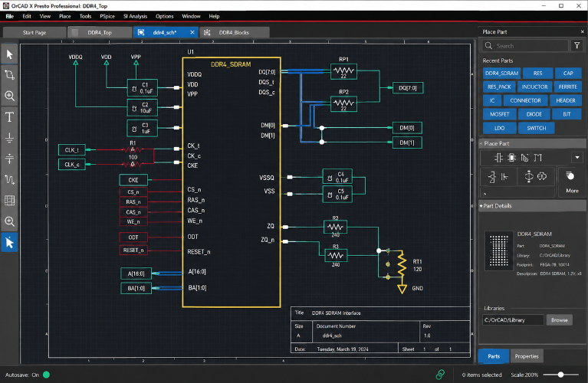Select the place power/capacitor symbol tool
Screen dimensions: 588x383
coord(9,159)
